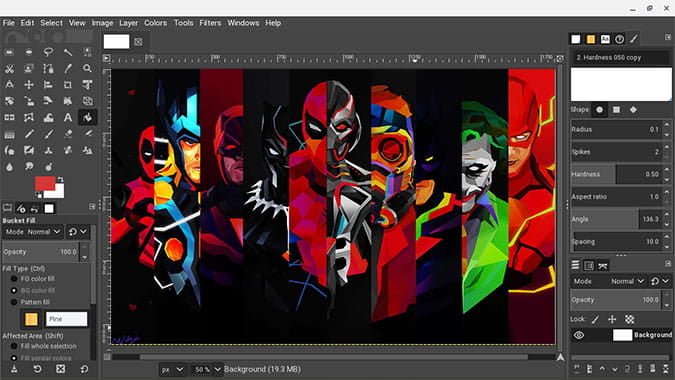The height and width of the screenshot is (380, 675).
Task: Select the Clone stamp tool
Action: tap(48, 151)
